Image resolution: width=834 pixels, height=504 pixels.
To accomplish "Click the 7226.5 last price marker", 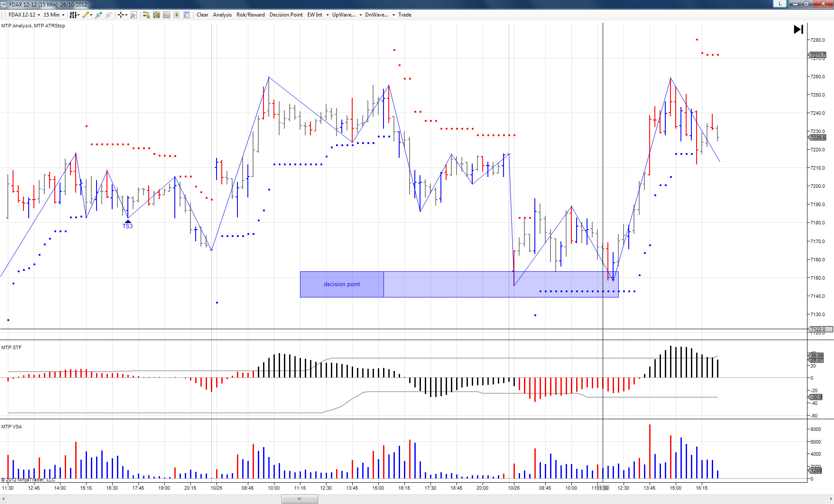I will pos(818,137).
